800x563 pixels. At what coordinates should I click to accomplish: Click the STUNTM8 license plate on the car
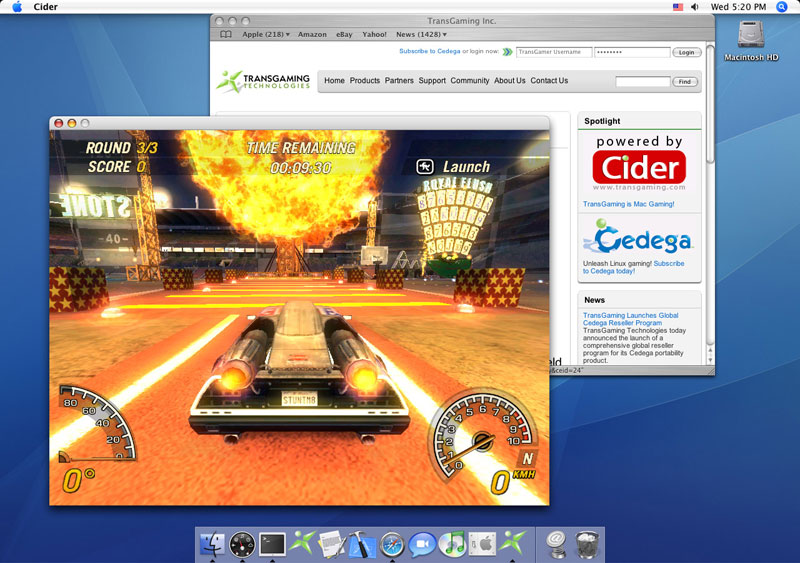pyautogui.click(x=299, y=399)
